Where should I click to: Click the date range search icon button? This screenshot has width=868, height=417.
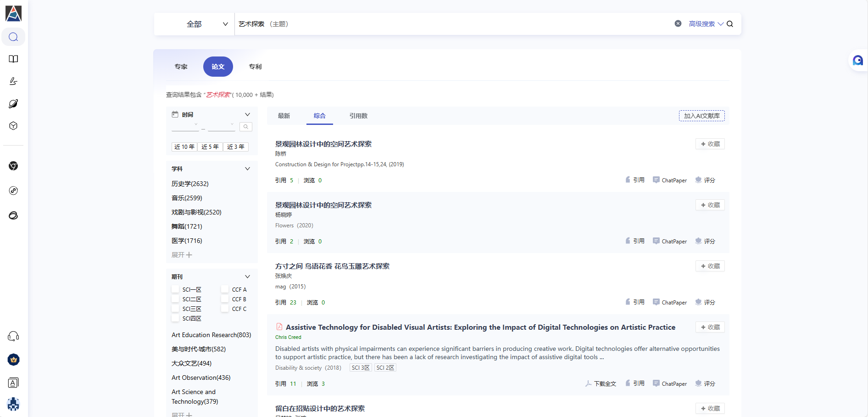(x=246, y=127)
